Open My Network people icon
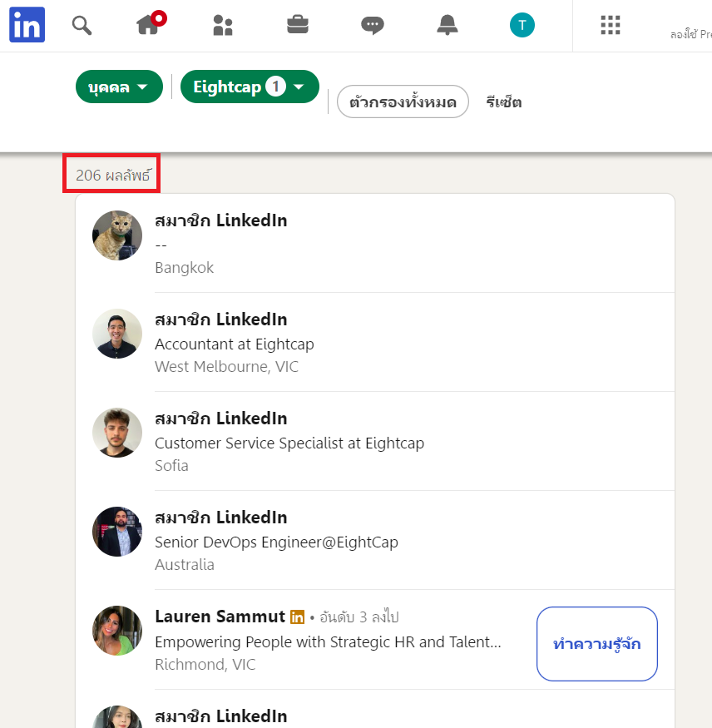 tap(223, 26)
